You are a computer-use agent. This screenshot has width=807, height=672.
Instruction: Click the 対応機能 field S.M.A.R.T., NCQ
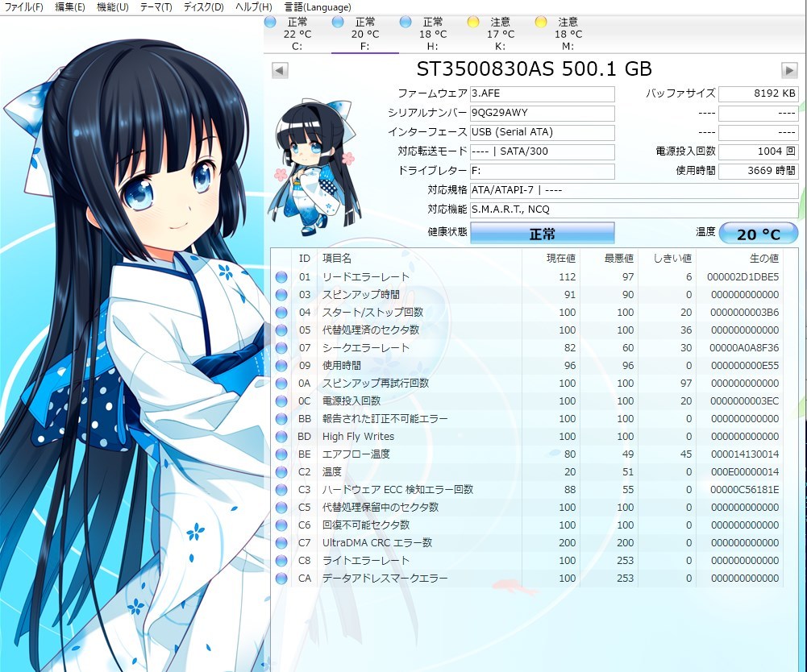coord(634,209)
